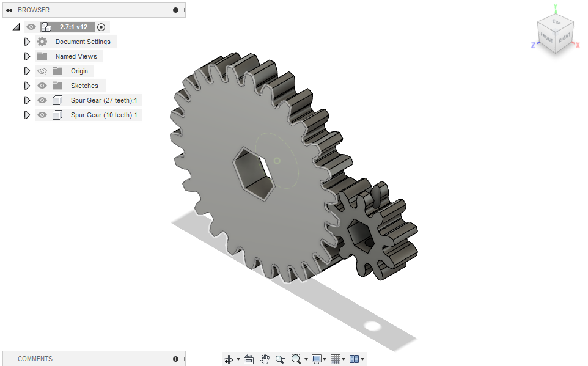Screen dimensions: 588x366
Task: Open the COMMENTS panel
Action: (x=35, y=359)
